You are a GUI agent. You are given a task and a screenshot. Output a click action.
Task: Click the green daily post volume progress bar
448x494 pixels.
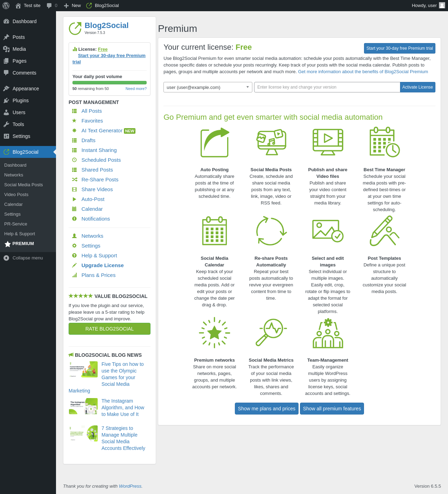pos(110,83)
